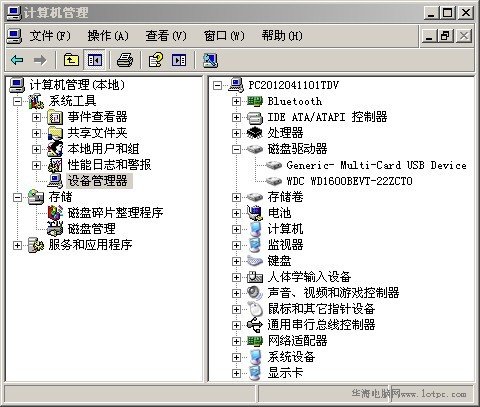
Task: Select the 共享文件夹 label
Action: 97,133
